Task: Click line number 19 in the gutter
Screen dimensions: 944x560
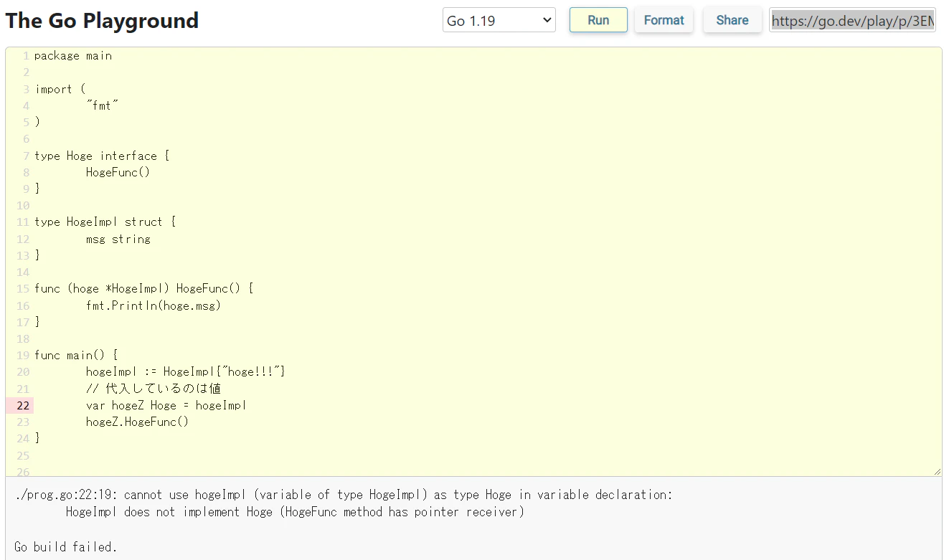Action: (x=23, y=355)
